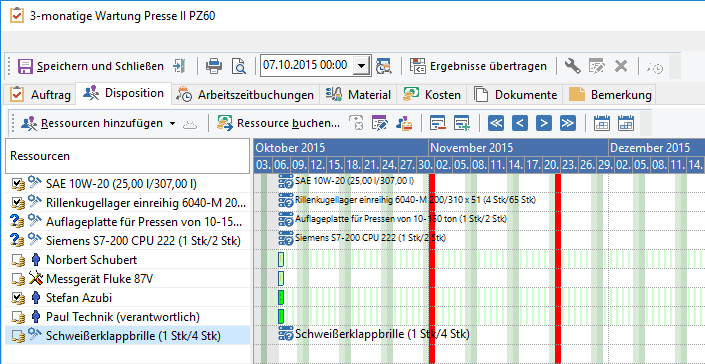Select Norbert Schubert in resource list
This screenshot has width=705, height=364.
128,260
